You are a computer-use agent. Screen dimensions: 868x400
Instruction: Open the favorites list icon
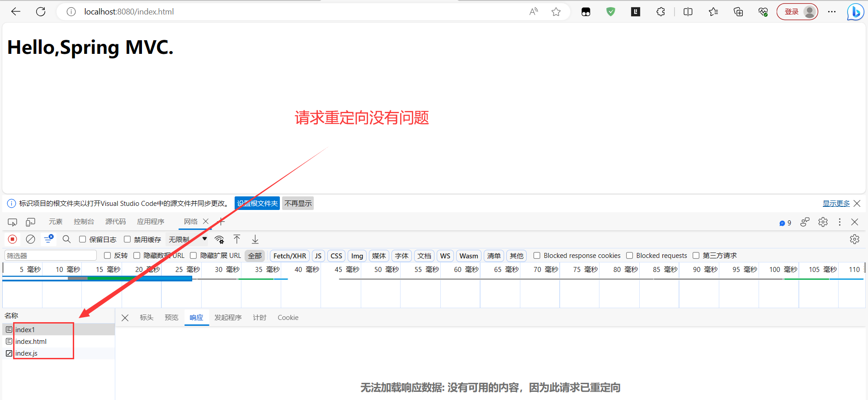[x=713, y=12]
